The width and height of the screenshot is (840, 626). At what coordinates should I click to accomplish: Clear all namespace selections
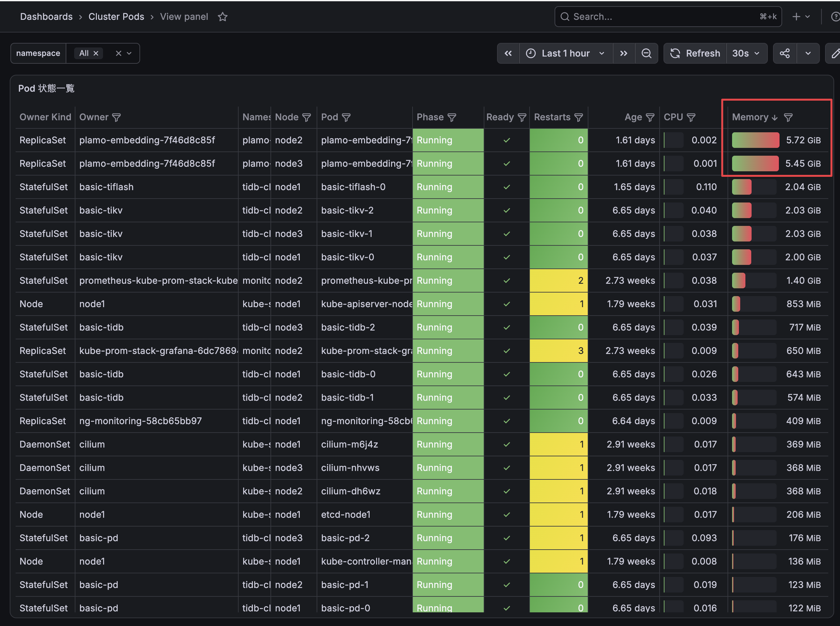click(119, 53)
